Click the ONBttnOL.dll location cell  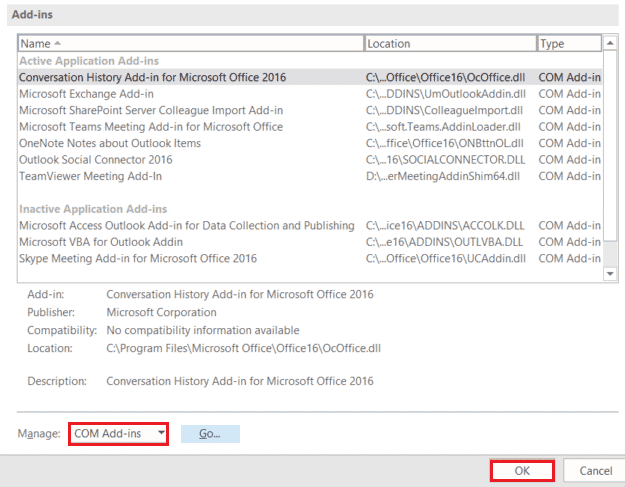coord(444,143)
